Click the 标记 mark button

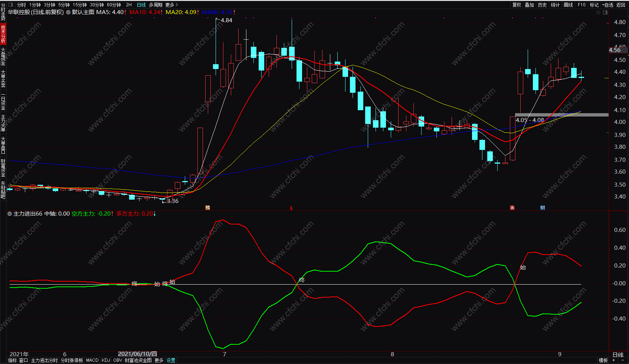594,5
